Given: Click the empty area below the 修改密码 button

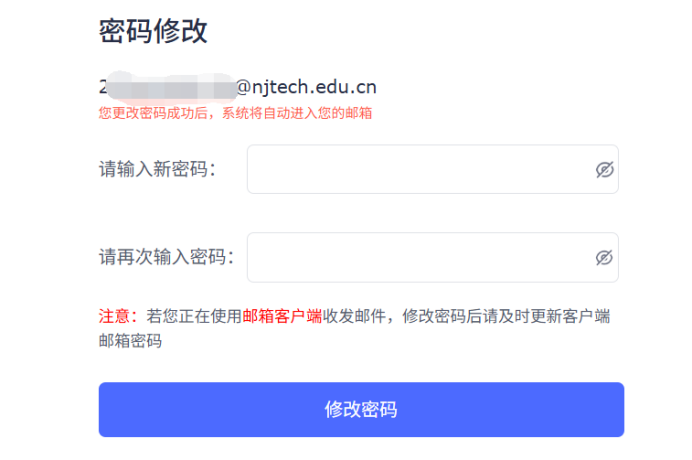Looking at the screenshot, I should click(x=361, y=449).
